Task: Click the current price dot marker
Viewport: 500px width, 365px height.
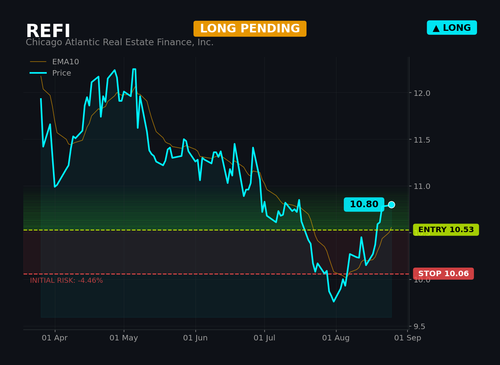Action: click(392, 205)
